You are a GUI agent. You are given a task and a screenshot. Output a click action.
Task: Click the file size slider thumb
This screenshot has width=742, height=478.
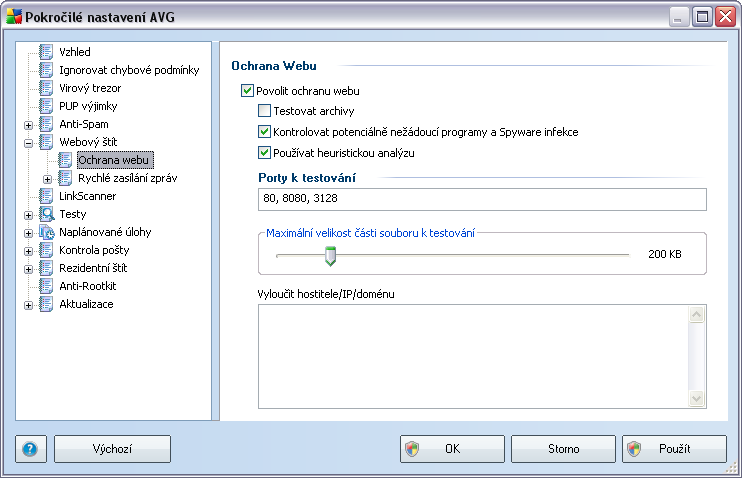point(330,256)
